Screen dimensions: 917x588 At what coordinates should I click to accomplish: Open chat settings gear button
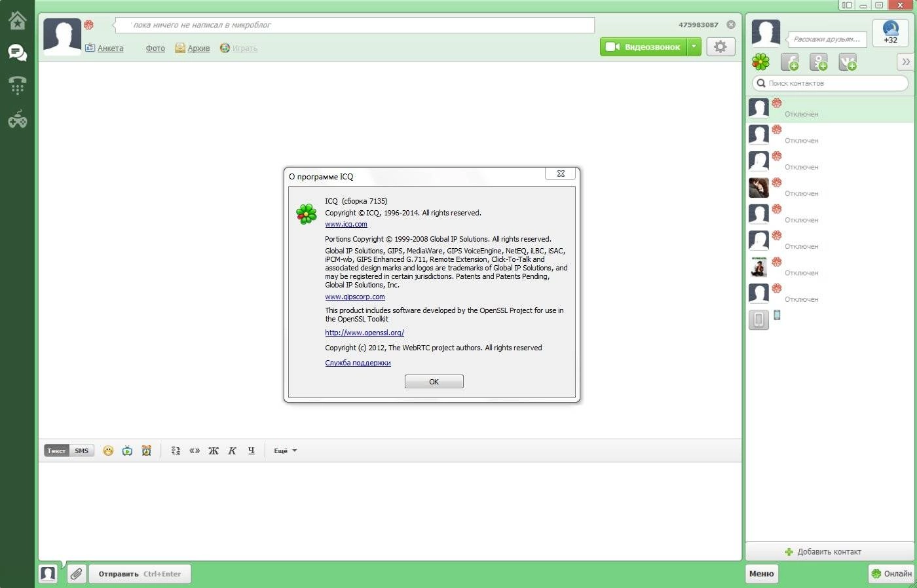(x=720, y=46)
